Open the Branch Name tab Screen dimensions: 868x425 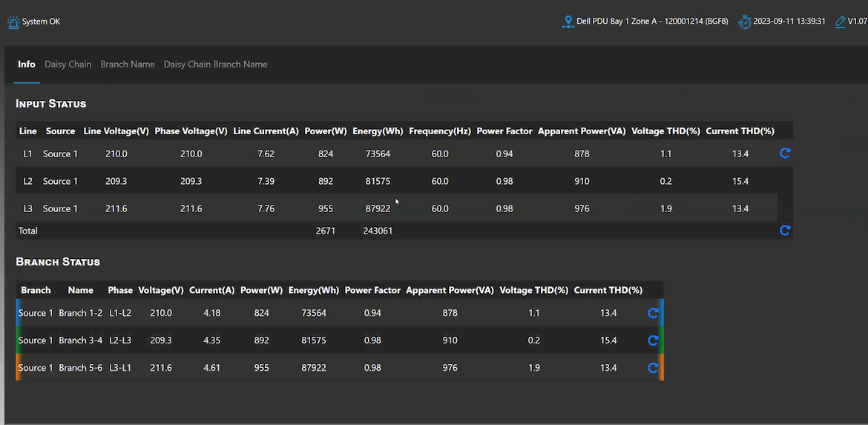pos(128,65)
